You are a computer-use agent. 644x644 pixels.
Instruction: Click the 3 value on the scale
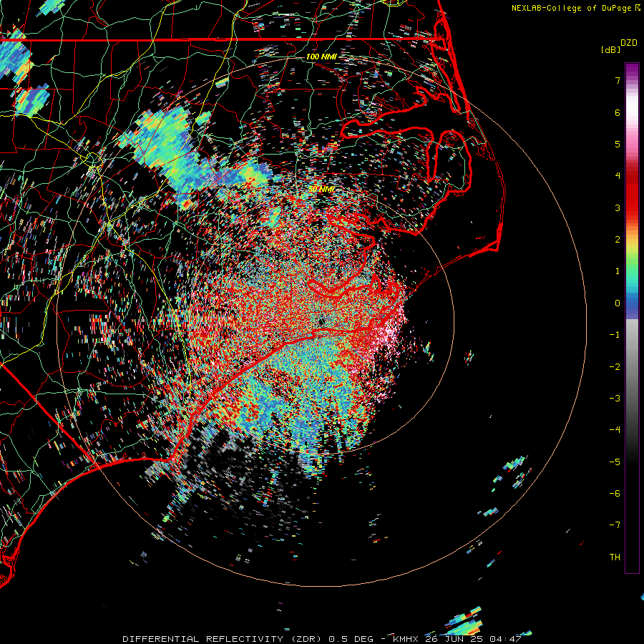click(618, 208)
